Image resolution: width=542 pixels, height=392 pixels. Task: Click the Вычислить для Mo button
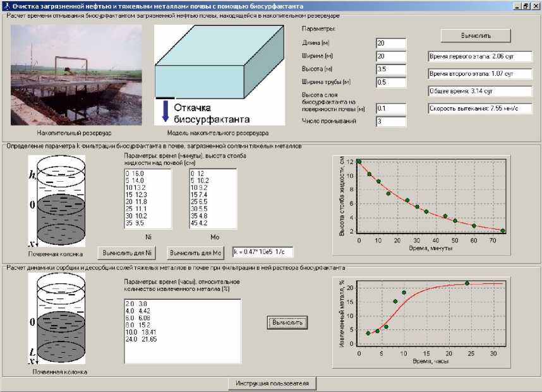[196, 253]
